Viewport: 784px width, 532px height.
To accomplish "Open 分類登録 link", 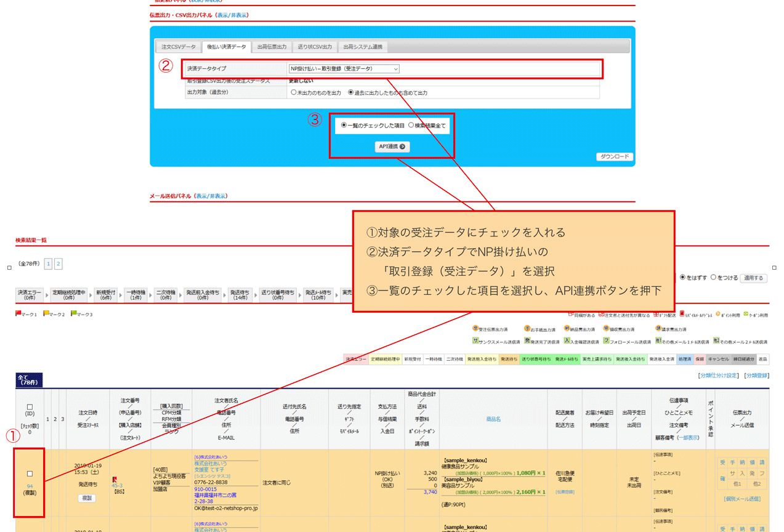I will coord(756,375).
